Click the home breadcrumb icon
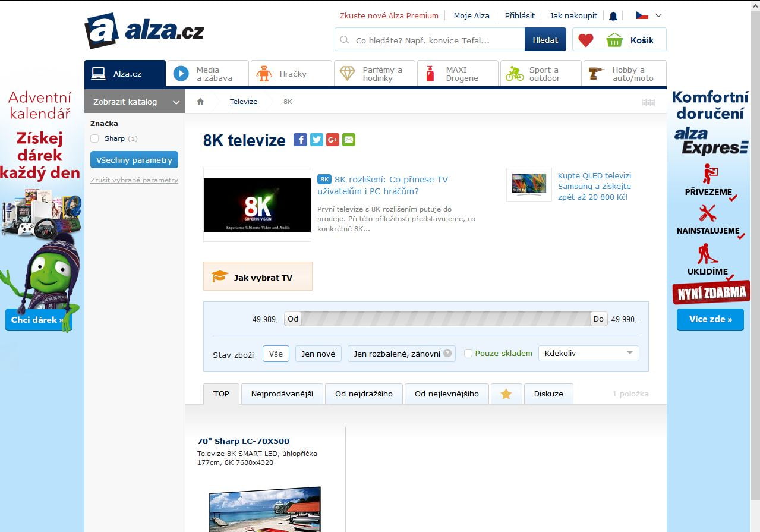Image resolution: width=760 pixels, height=532 pixels. click(200, 102)
